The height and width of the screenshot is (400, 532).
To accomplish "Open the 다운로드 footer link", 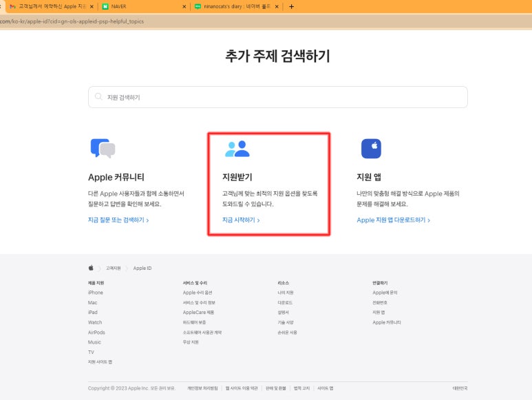I will pos(285,302).
